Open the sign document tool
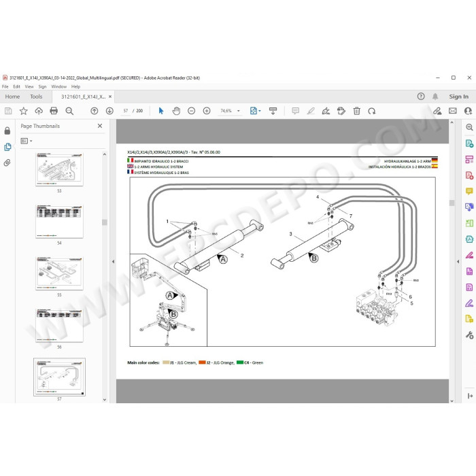This screenshot has height=476, width=476. [x=326, y=111]
